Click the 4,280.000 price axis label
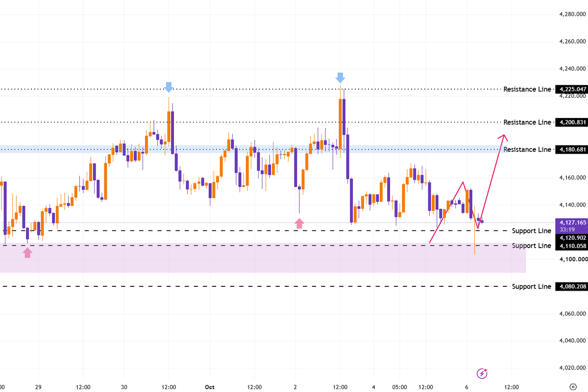The width and height of the screenshot is (588, 392). coord(573,14)
